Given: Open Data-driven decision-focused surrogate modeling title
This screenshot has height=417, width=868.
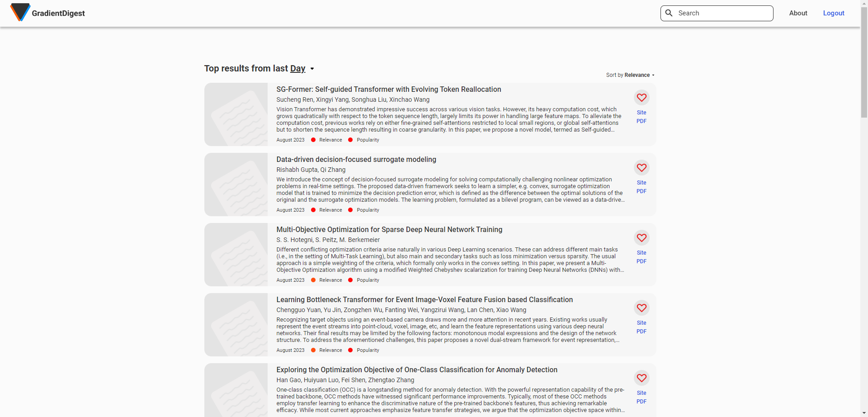Looking at the screenshot, I should (356, 160).
